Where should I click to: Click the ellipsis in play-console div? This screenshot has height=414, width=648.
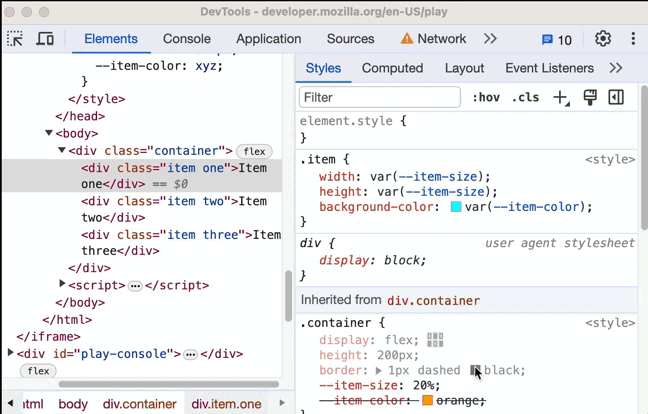[191, 355]
